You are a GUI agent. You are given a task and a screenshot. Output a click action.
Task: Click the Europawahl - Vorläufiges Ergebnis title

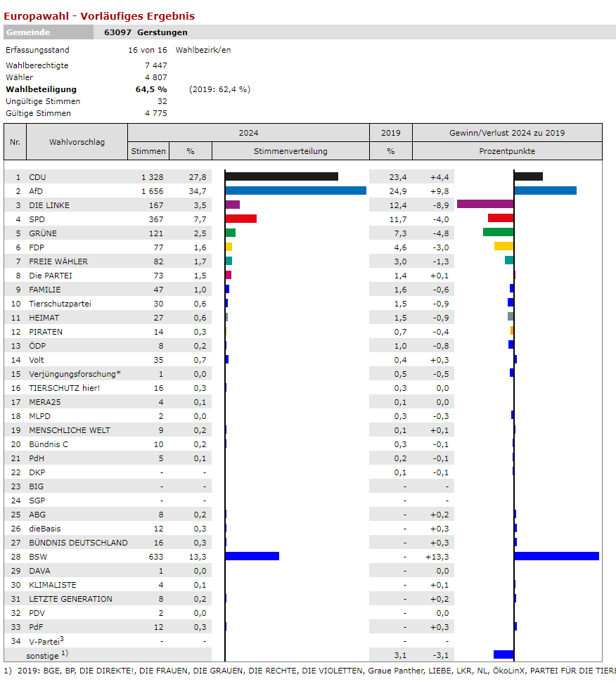click(x=99, y=16)
